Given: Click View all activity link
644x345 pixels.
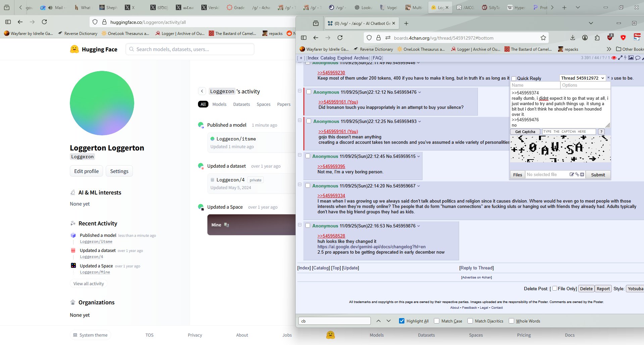Looking at the screenshot, I should [x=89, y=284].
